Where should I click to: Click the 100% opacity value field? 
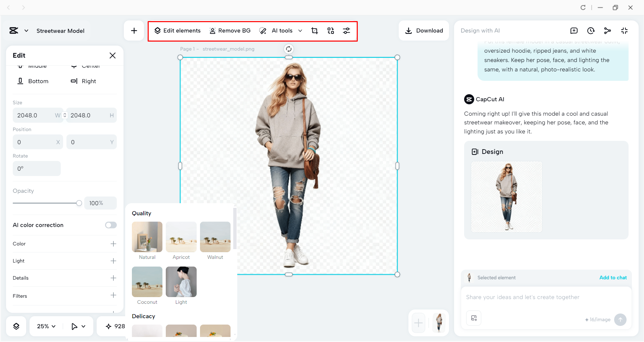tap(100, 203)
